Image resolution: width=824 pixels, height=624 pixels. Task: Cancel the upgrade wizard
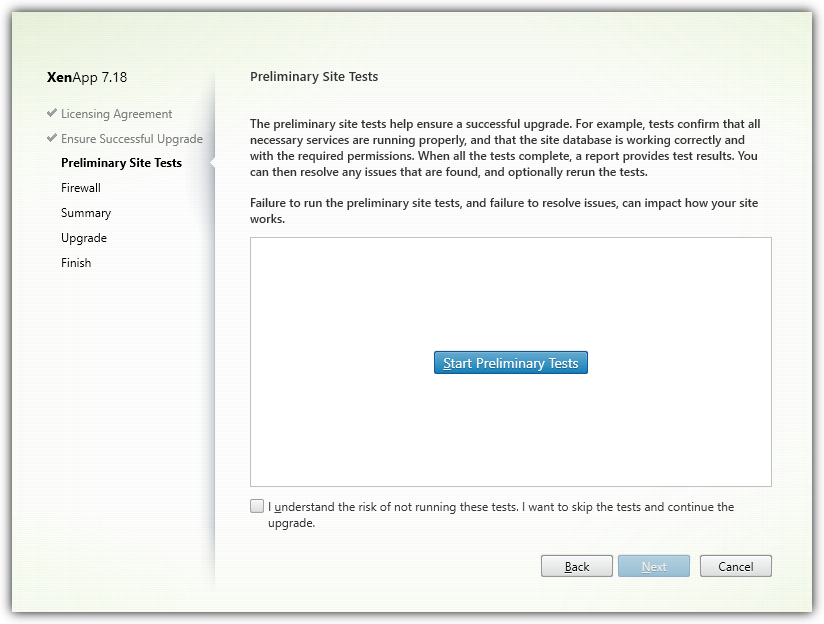[736, 566]
